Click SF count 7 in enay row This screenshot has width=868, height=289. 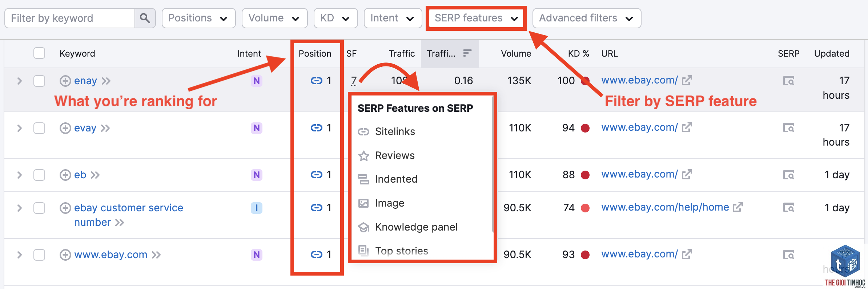pyautogui.click(x=354, y=81)
